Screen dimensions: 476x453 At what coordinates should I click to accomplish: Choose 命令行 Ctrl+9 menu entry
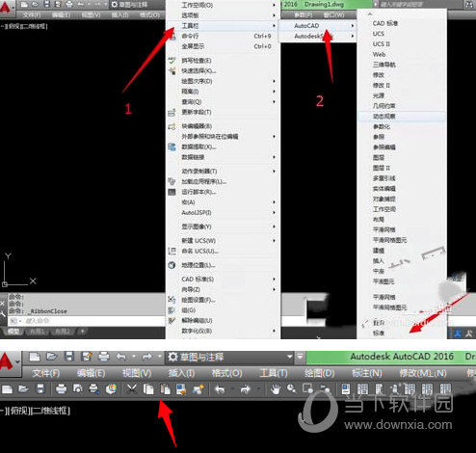[223, 36]
